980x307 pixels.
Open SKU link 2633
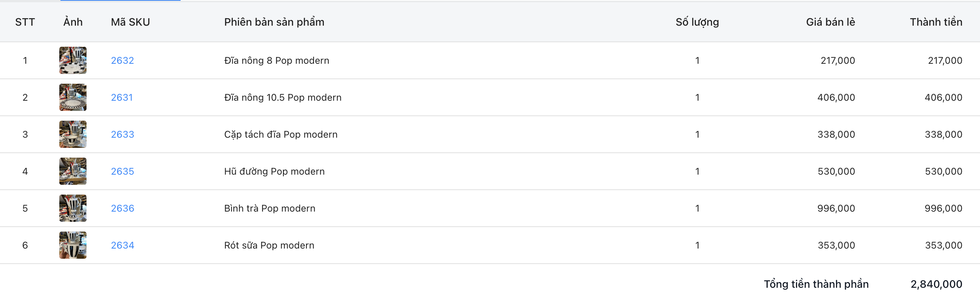[x=122, y=134]
